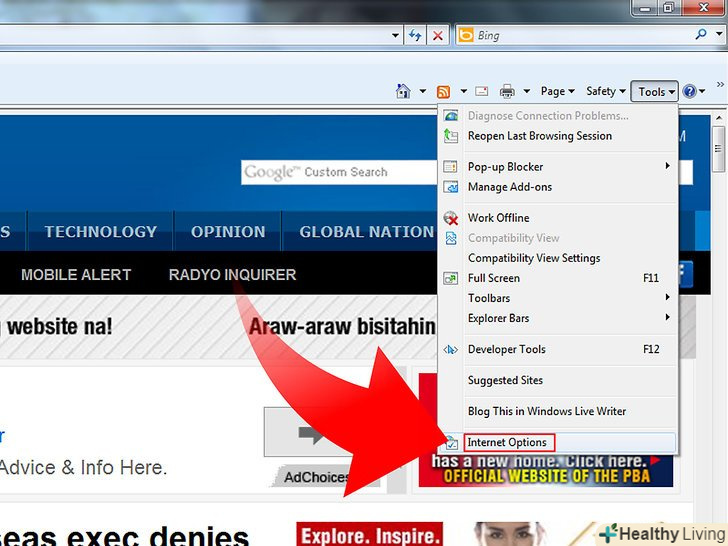Click the Pop-up Blocker menu icon
Image resolution: width=728 pixels, height=546 pixels.
pos(451,167)
